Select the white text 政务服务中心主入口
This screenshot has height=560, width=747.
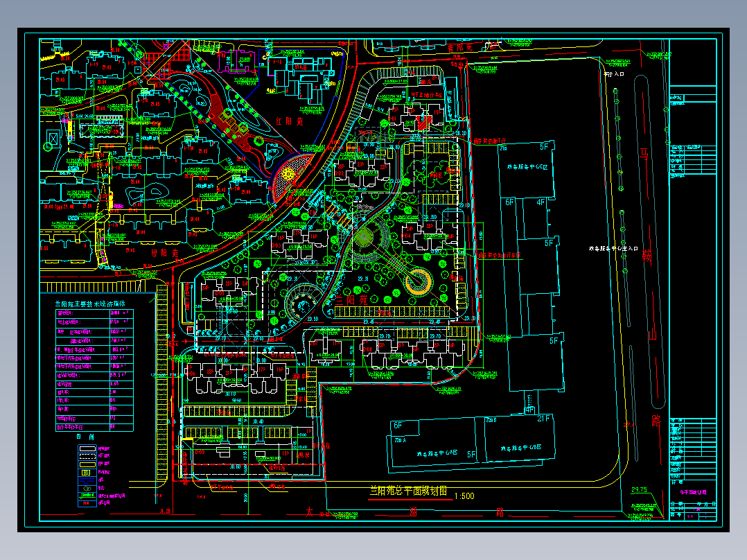[613, 249]
